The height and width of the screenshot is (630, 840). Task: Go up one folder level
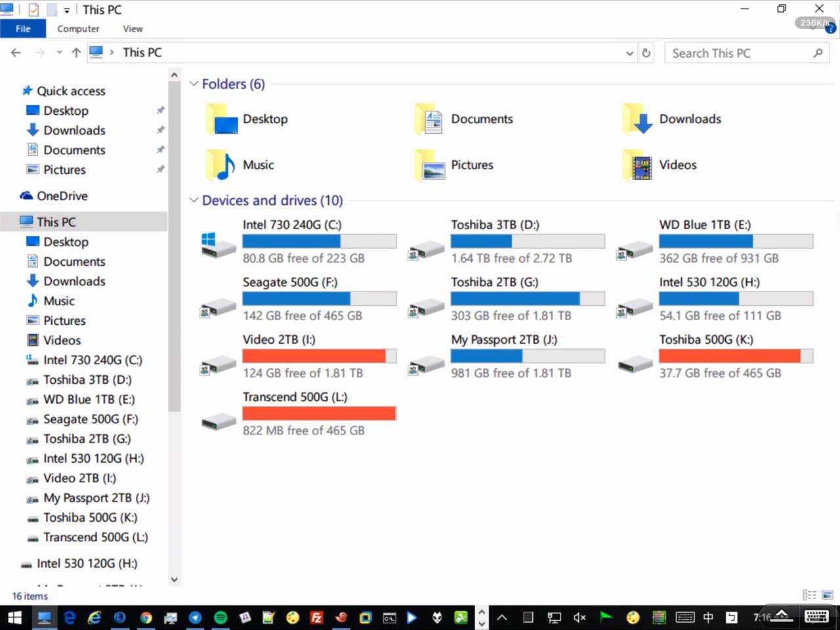pyautogui.click(x=76, y=52)
